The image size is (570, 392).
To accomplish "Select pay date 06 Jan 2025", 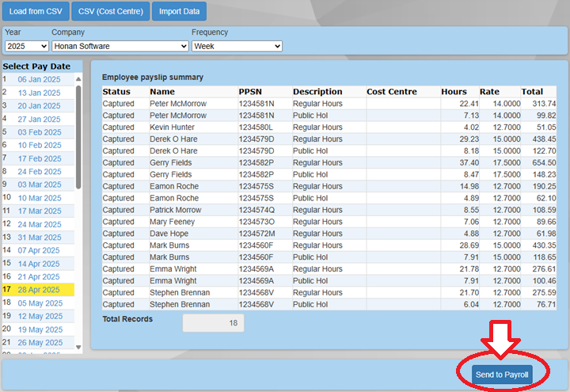I will [39, 79].
